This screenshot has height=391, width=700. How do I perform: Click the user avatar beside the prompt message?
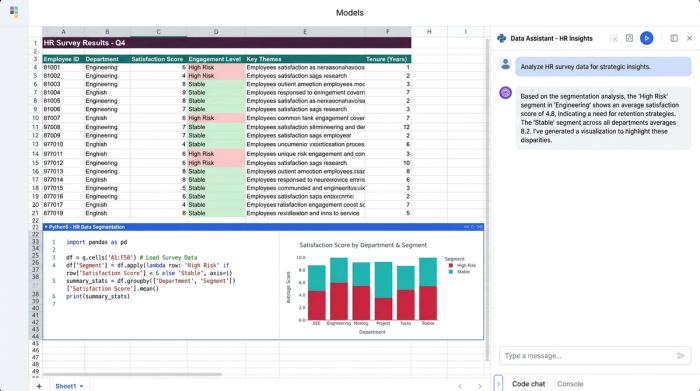point(505,64)
